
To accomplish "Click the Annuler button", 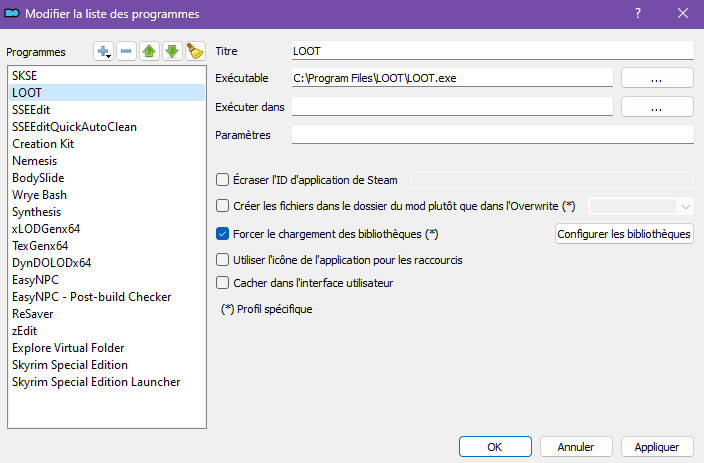I will (576, 447).
